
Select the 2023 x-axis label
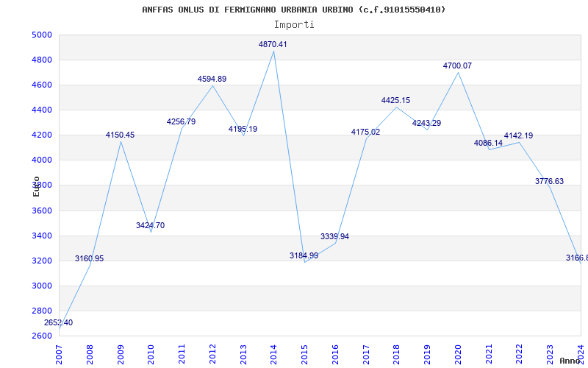click(550, 355)
